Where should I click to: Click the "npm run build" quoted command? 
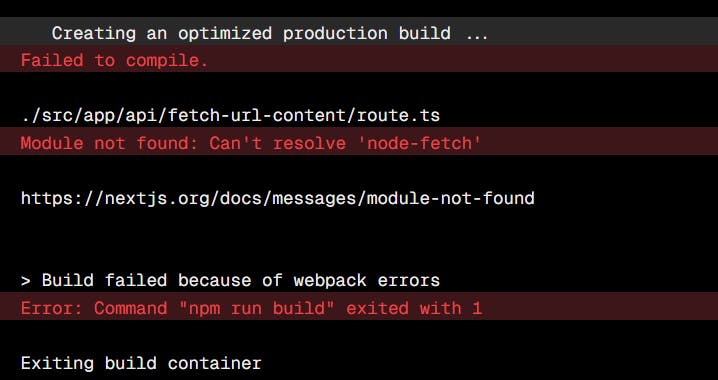(x=256, y=308)
